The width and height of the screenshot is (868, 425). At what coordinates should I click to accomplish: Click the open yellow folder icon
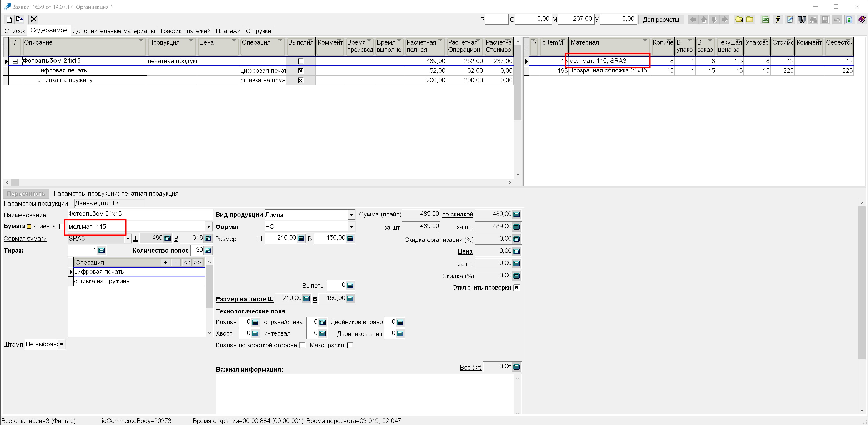pyautogui.click(x=739, y=20)
